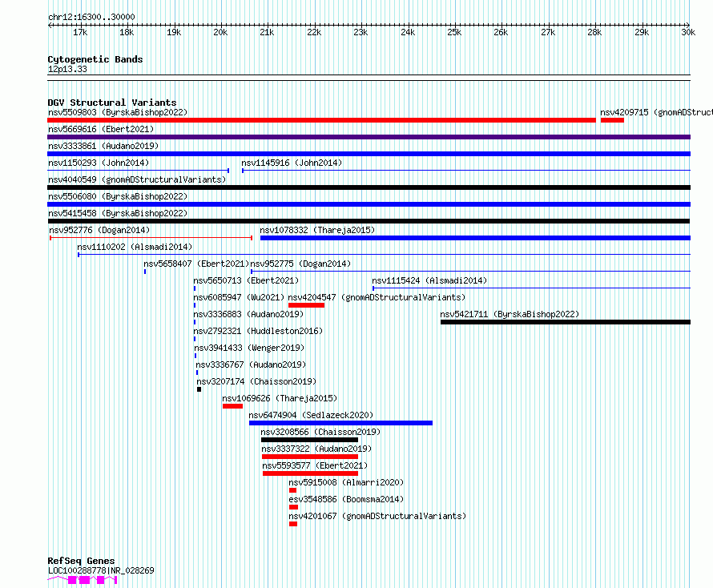Click the nsv1078332 (Thareja2015) blue bar

click(x=475, y=238)
